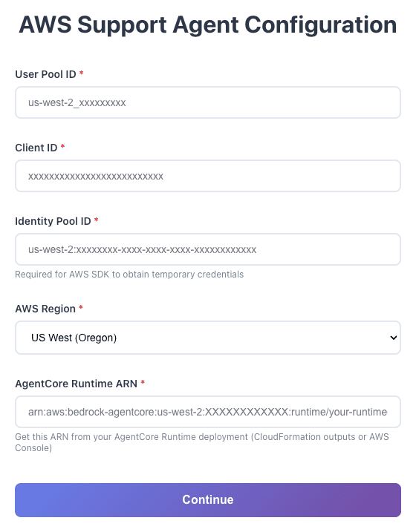Click the required asterisk next to Client ID

click(x=62, y=146)
